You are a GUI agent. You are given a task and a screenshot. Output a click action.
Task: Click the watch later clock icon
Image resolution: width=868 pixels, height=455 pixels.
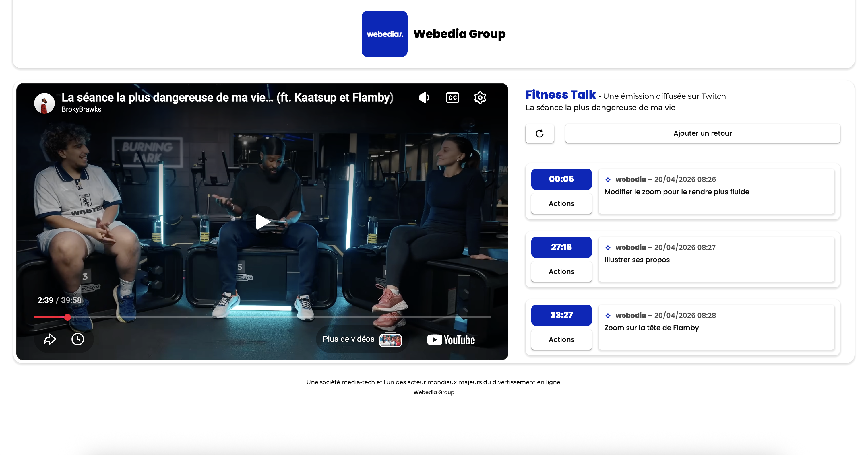(x=78, y=339)
